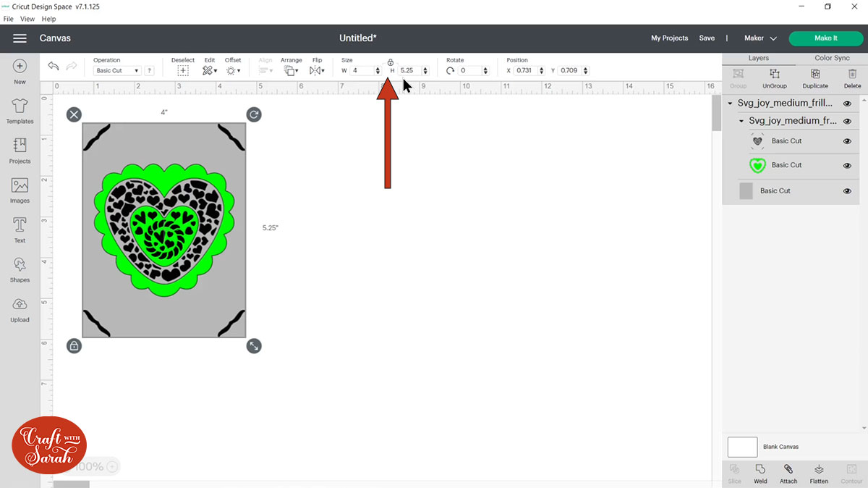The image size is (868, 488).
Task: Click the width W input field
Action: coord(362,71)
